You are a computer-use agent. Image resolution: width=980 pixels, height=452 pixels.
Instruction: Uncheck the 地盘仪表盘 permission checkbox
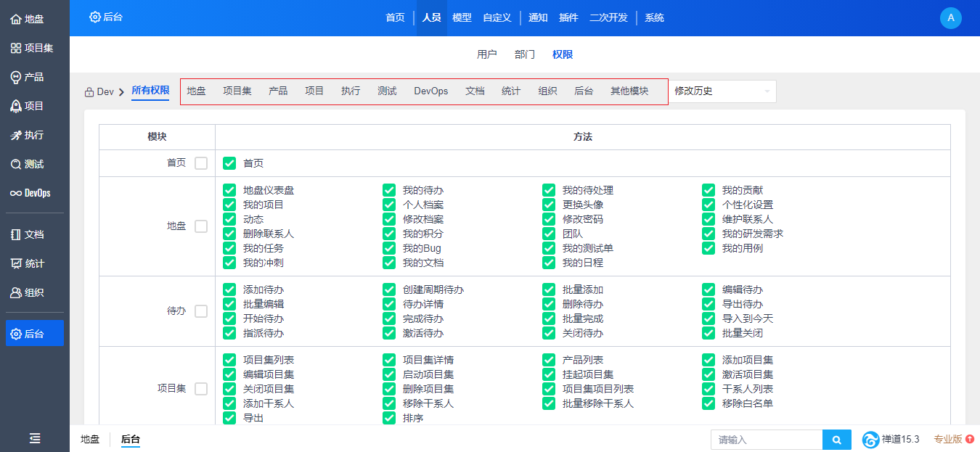229,190
